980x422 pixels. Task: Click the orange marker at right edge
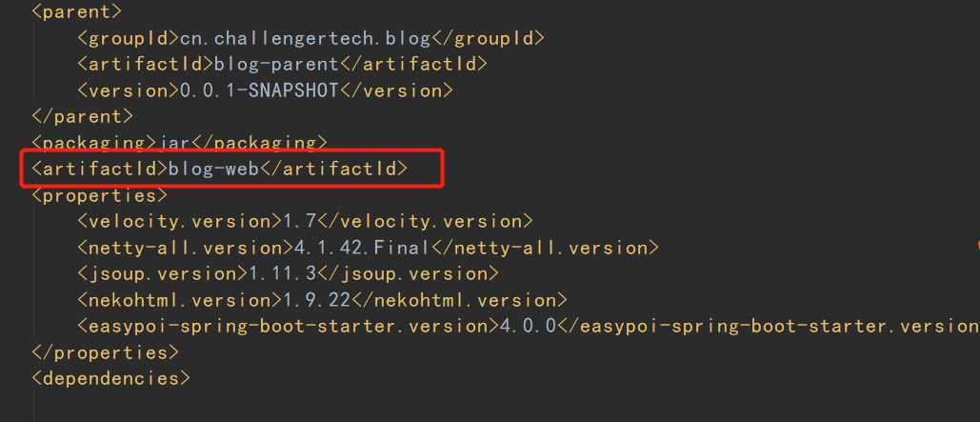[977, 244]
